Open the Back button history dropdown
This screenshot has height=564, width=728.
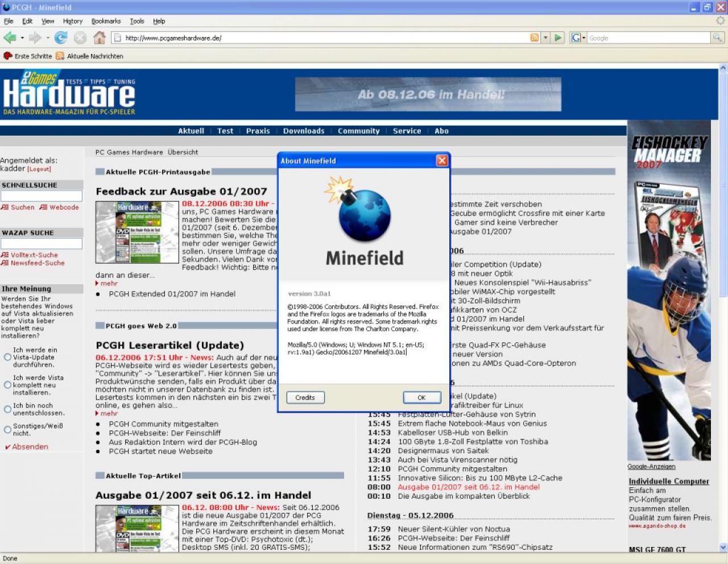(22, 38)
